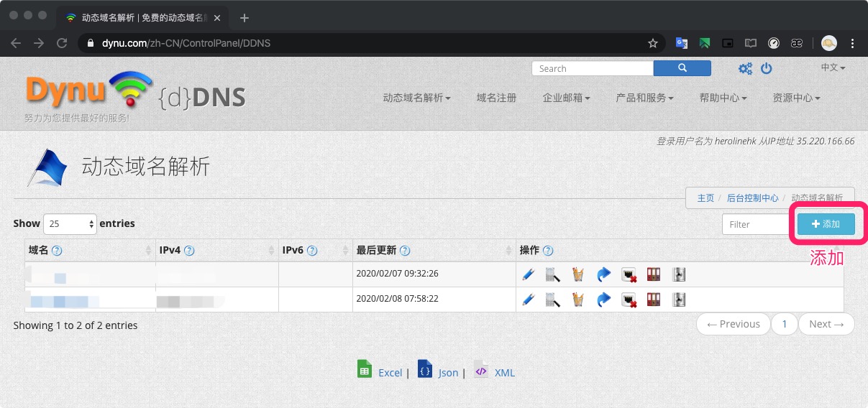Viewport: 868px width, 408px height.
Task: Click the Filter input field
Action: pos(757,224)
